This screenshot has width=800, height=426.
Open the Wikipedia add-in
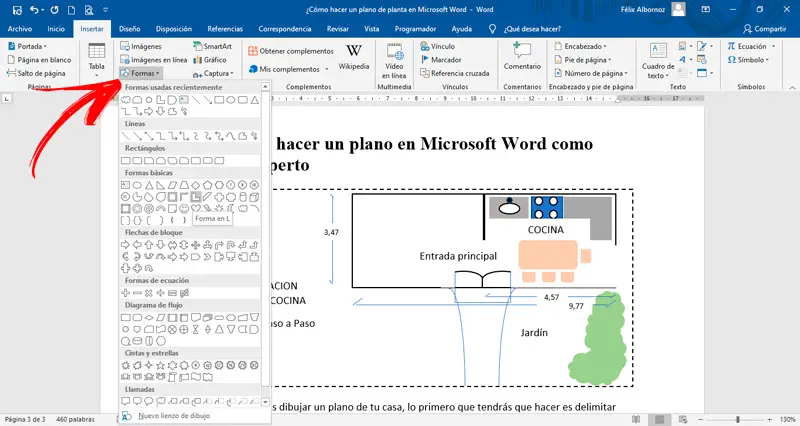pos(354,57)
